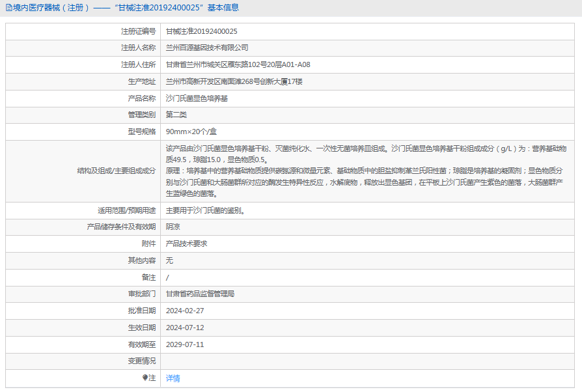Select the composition paragraph starting with 该产品由
The height and width of the screenshot is (392, 582).
(367, 171)
